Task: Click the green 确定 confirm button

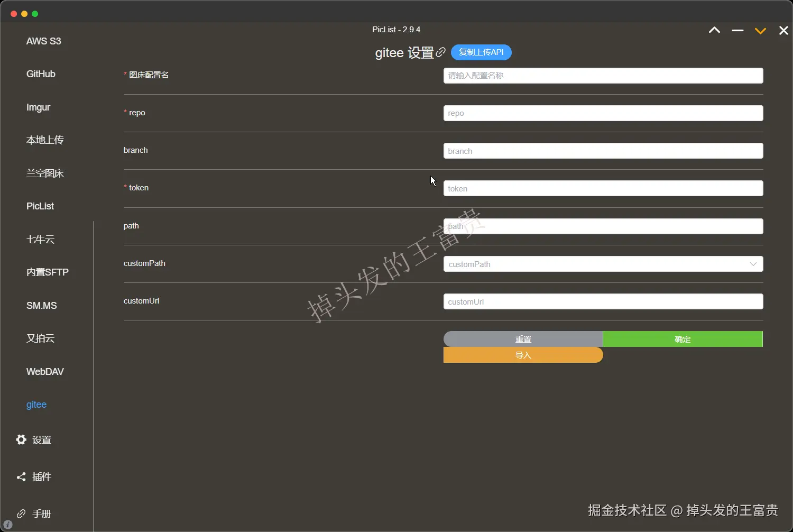Action: pos(683,339)
